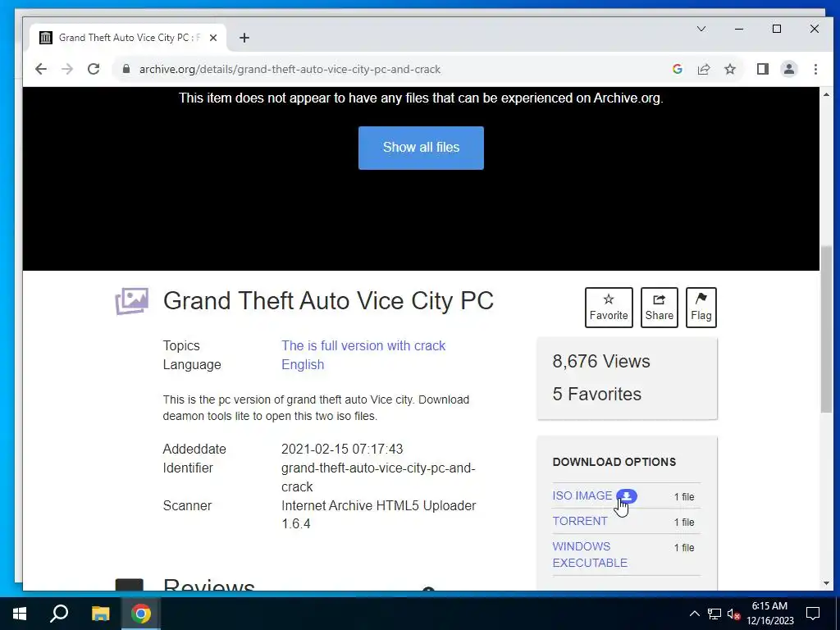Click the '5 Favorites' text
840x630 pixels.
(x=597, y=394)
